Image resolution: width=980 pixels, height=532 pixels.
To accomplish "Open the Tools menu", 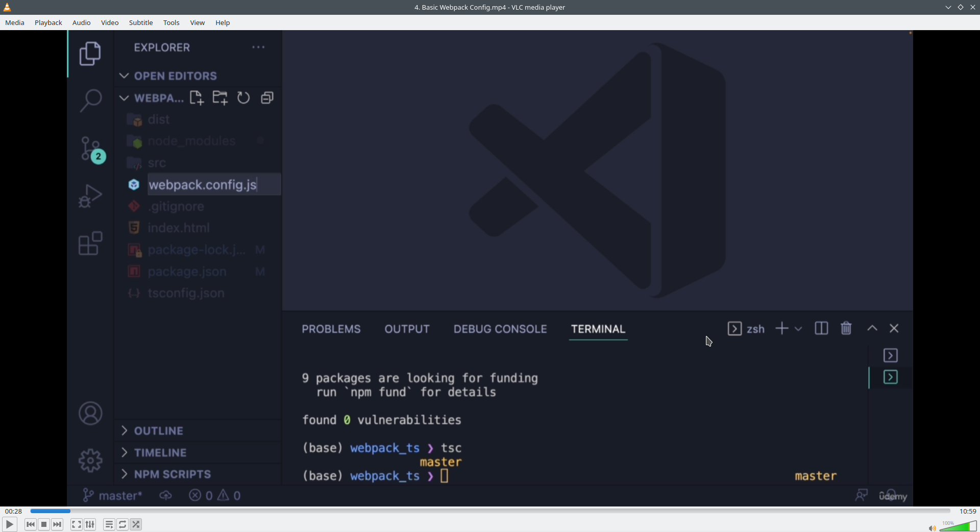I will 171,22.
